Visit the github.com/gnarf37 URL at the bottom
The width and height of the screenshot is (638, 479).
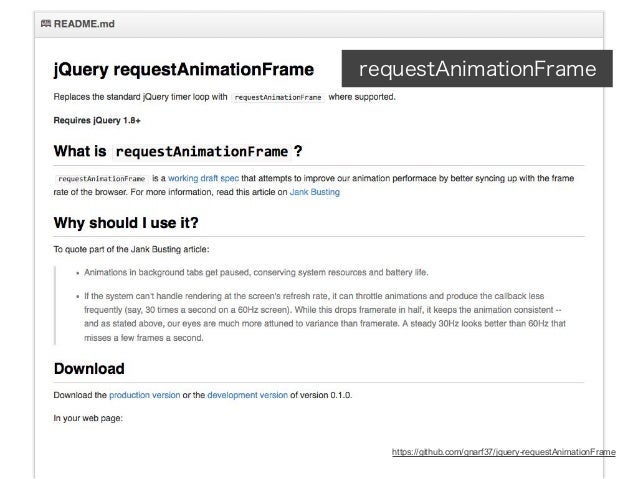pos(503,452)
